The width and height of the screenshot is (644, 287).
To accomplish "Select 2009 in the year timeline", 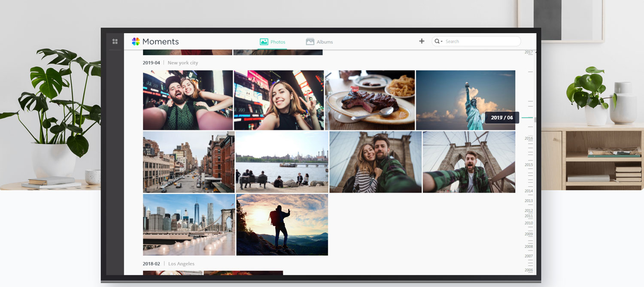I will [x=529, y=234].
